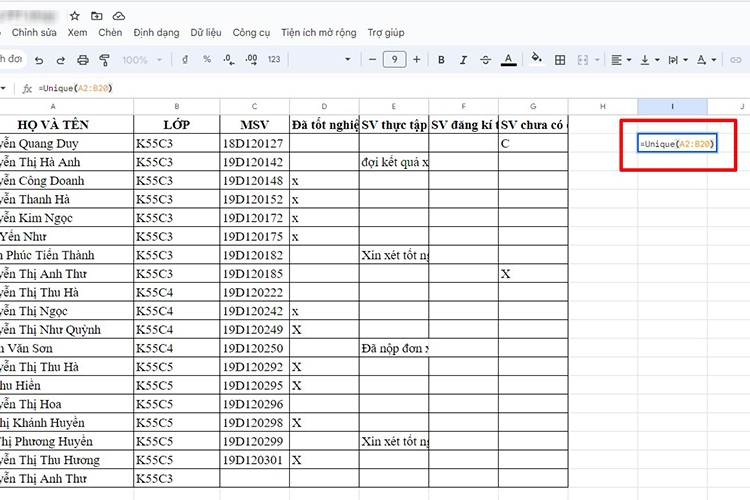Screen dimensions: 750x500
Task: Select the cell with name Kim Ngọc
Action: (66, 218)
